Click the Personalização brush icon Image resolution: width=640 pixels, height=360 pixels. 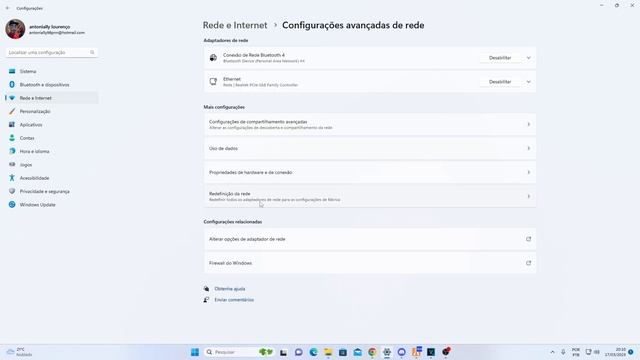pos(12,111)
